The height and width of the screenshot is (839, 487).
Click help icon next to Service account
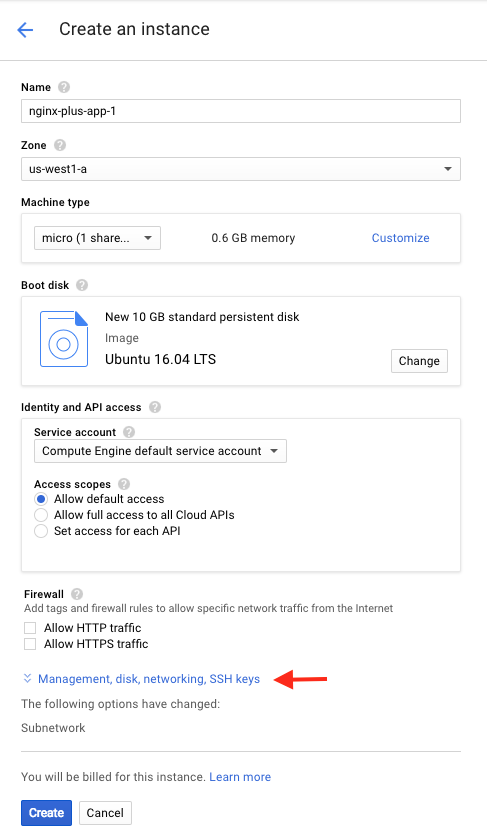coord(129,432)
